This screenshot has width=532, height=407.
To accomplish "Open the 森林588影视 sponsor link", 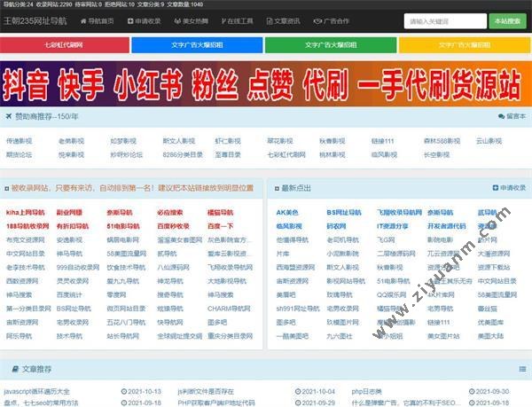I will coord(442,141).
